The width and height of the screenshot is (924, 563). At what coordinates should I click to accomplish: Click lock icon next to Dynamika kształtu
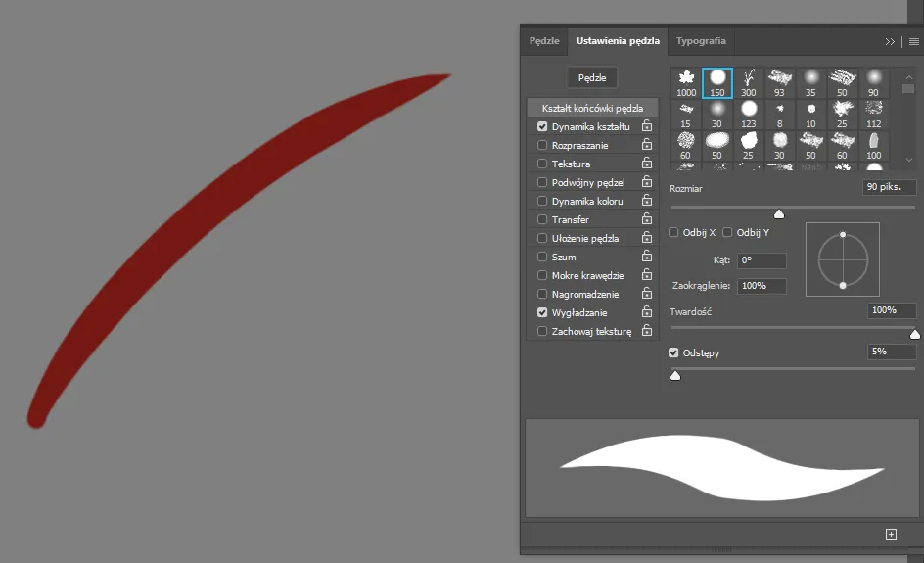click(x=647, y=126)
